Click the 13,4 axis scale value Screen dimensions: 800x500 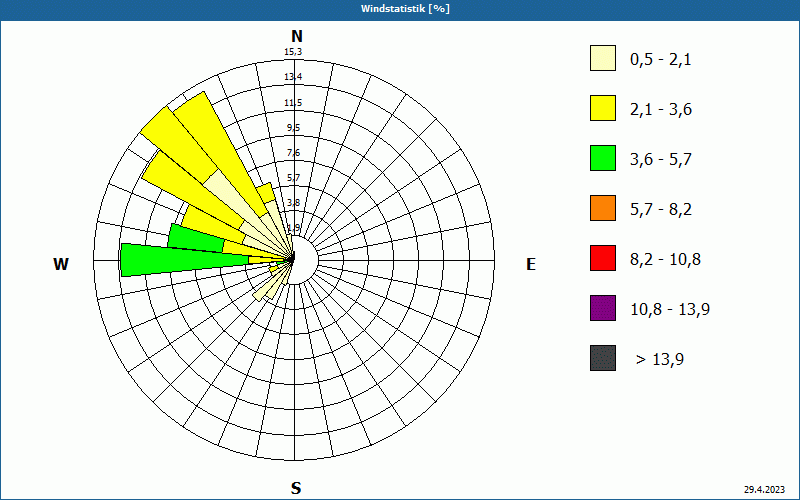point(293,77)
